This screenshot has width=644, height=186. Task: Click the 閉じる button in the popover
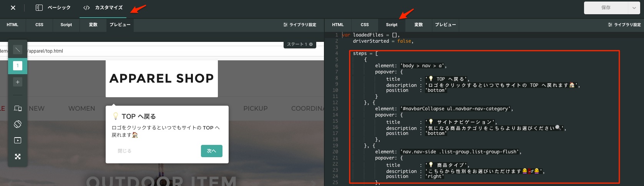point(124,151)
